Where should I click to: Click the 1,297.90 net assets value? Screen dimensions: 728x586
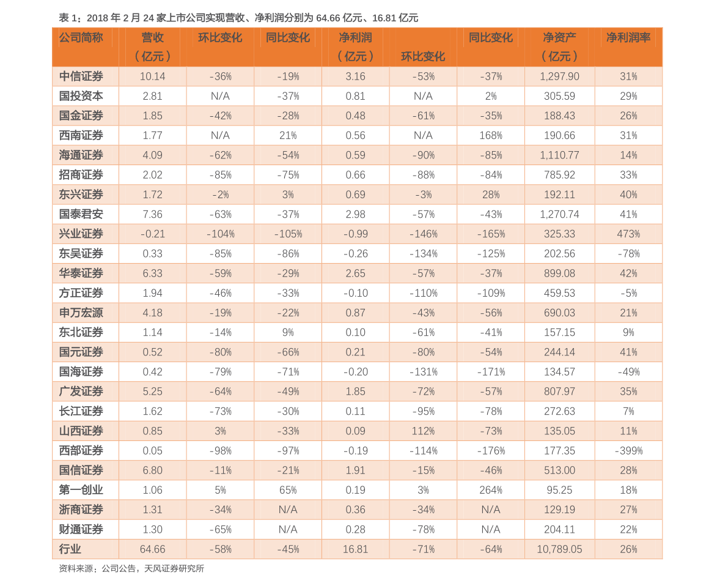pyautogui.click(x=559, y=76)
